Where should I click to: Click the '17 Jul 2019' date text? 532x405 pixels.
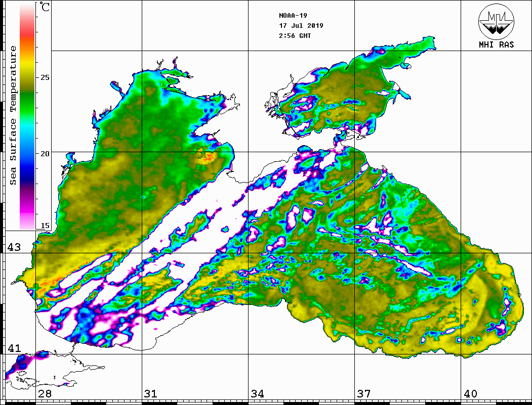click(301, 26)
